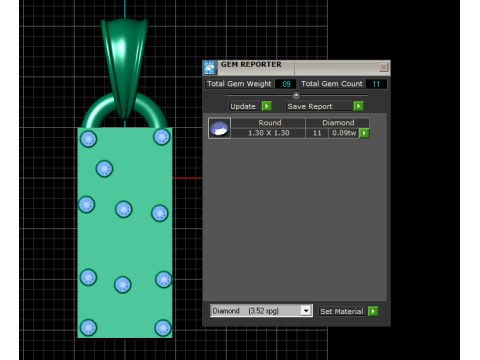
Task: Click the Round column header
Action: pyautogui.click(x=269, y=123)
